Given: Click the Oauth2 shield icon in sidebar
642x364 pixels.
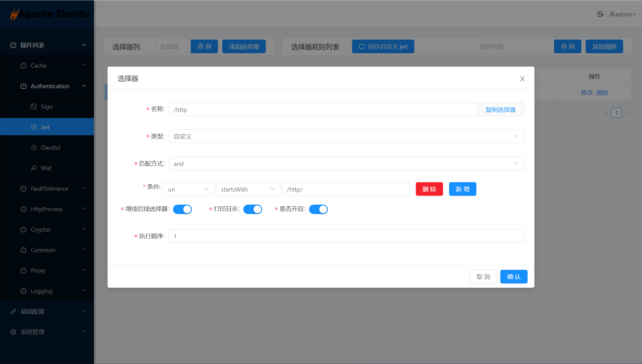Looking at the screenshot, I should pyautogui.click(x=34, y=147).
